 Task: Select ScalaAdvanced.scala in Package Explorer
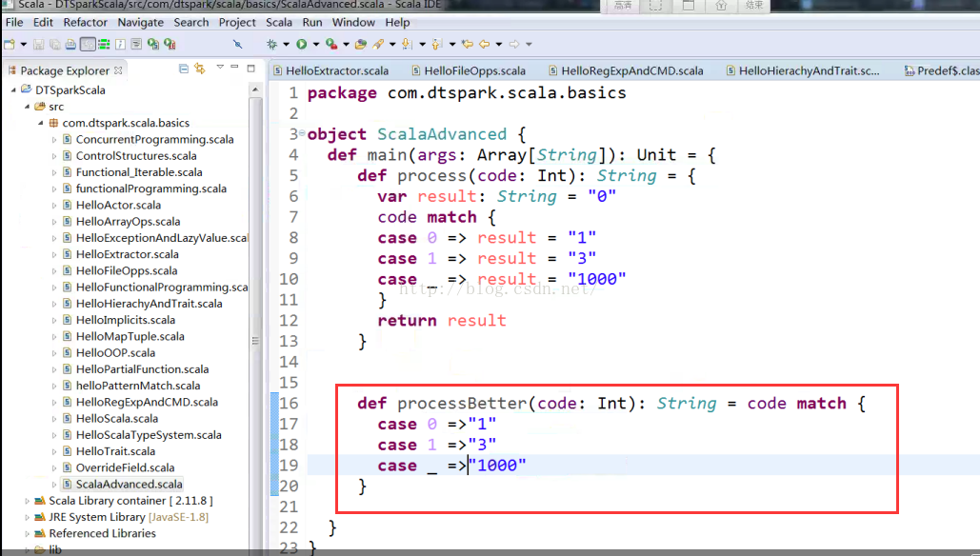[x=129, y=485]
